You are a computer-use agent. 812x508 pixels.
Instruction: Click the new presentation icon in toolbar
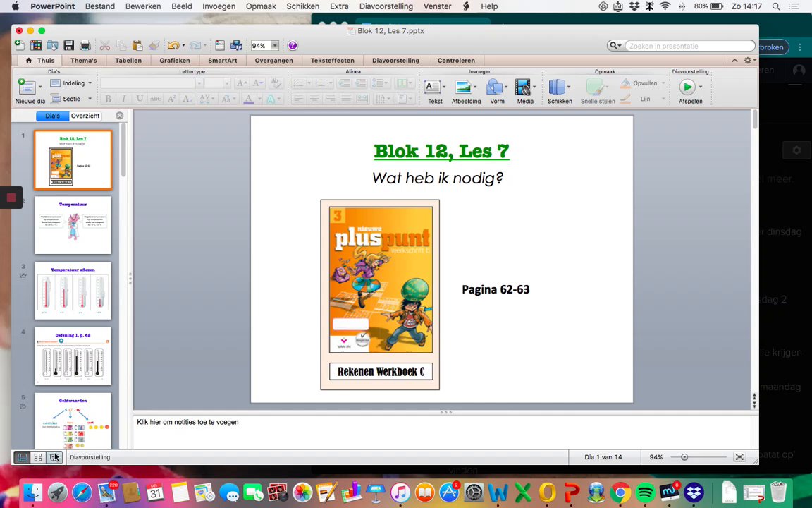[19, 45]
